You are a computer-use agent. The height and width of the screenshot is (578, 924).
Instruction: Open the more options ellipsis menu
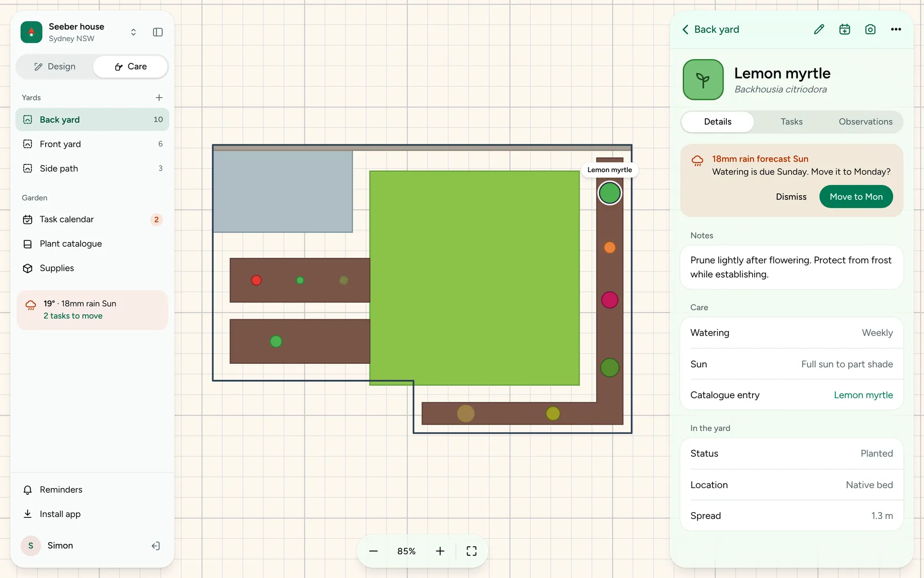tap(896, 29)
